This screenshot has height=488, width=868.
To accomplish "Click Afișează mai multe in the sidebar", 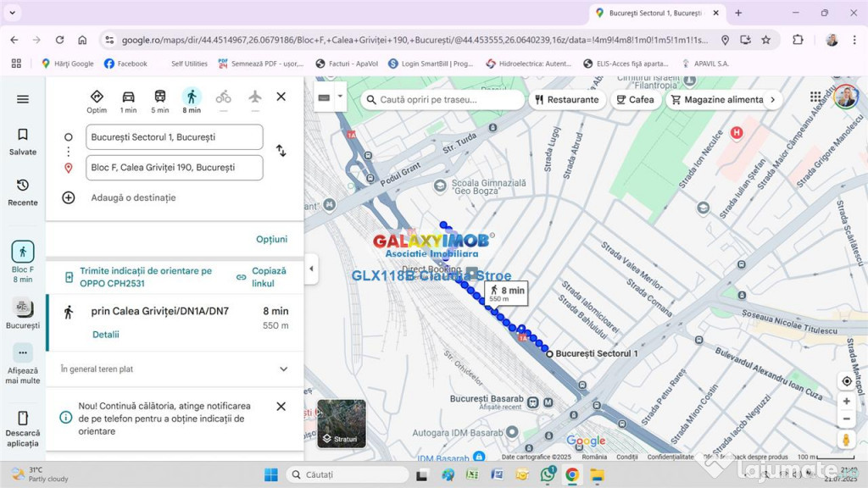I will coord(23,364).
